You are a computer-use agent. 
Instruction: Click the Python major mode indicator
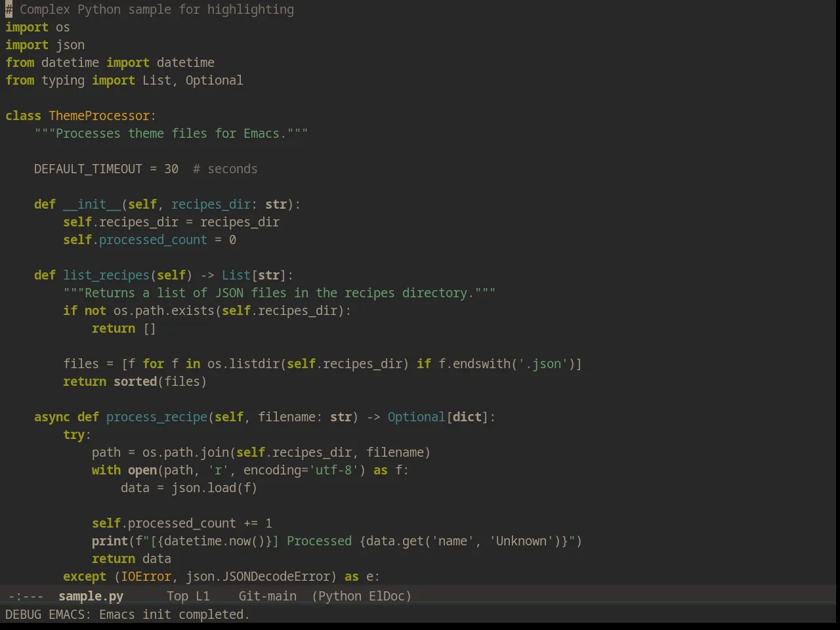point(339,596)
